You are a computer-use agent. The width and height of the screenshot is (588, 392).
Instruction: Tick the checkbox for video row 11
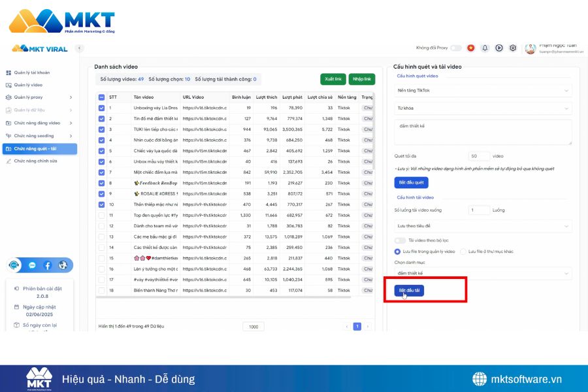tap(101, 215)
